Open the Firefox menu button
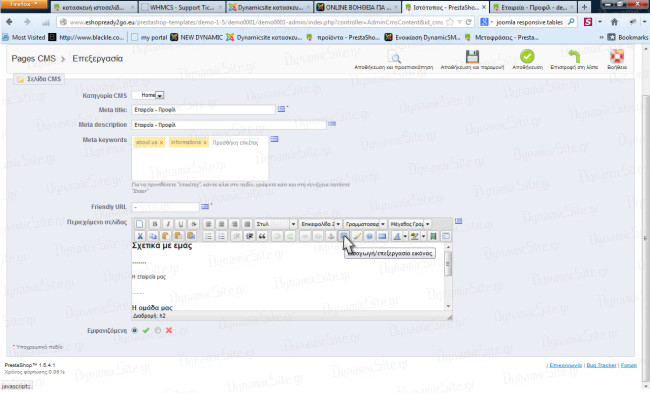 tap(24, 4)
